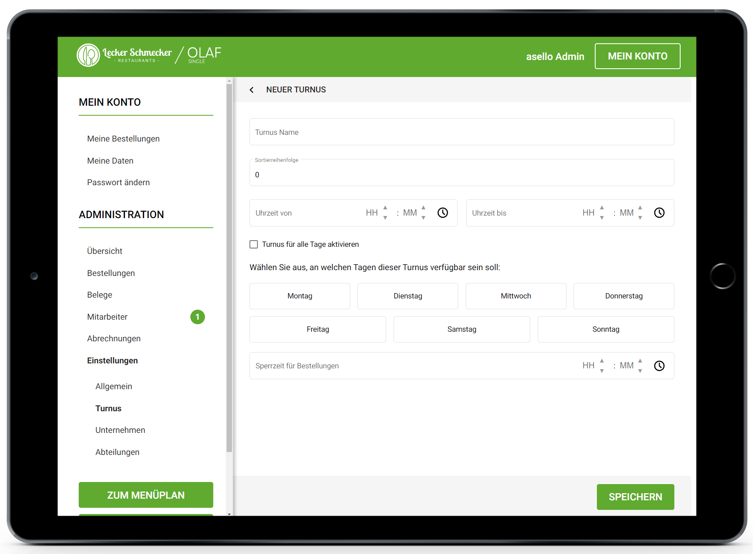Screen dimensions: 756x554
Task: Collapse the Einstellungen menu section
Action: [112, 360]
